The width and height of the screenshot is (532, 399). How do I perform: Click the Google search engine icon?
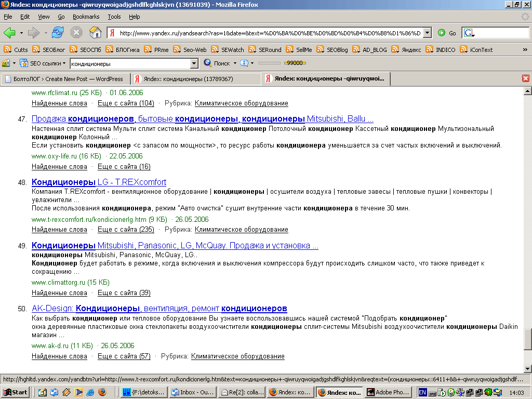coord(469,33)
